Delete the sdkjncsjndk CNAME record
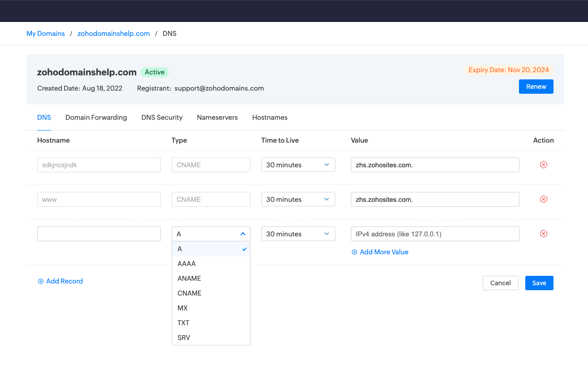 (x=544, y=165)
